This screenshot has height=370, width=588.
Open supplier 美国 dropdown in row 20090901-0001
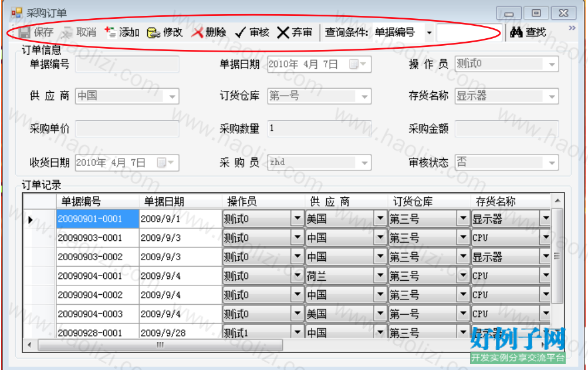[380, 218]
